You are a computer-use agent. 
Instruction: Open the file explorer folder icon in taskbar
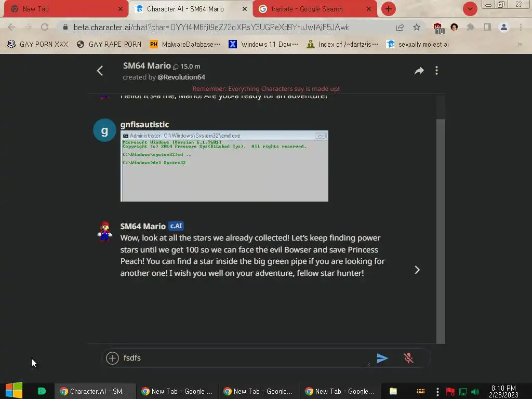click(x=393, y=391)
